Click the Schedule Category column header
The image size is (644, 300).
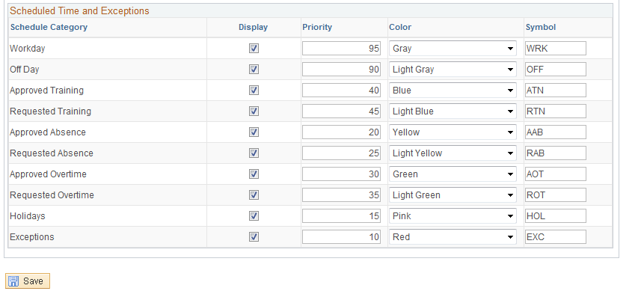tap(49, 28)
